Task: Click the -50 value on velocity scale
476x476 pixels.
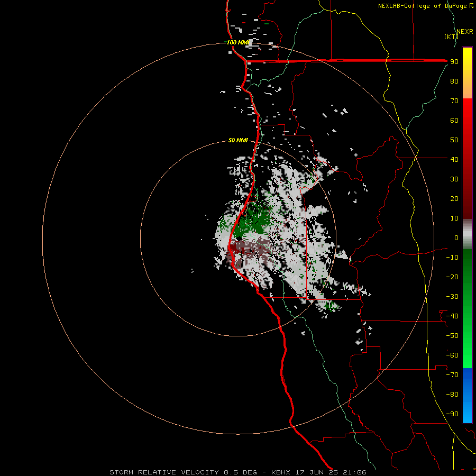Action: (452, 336)
